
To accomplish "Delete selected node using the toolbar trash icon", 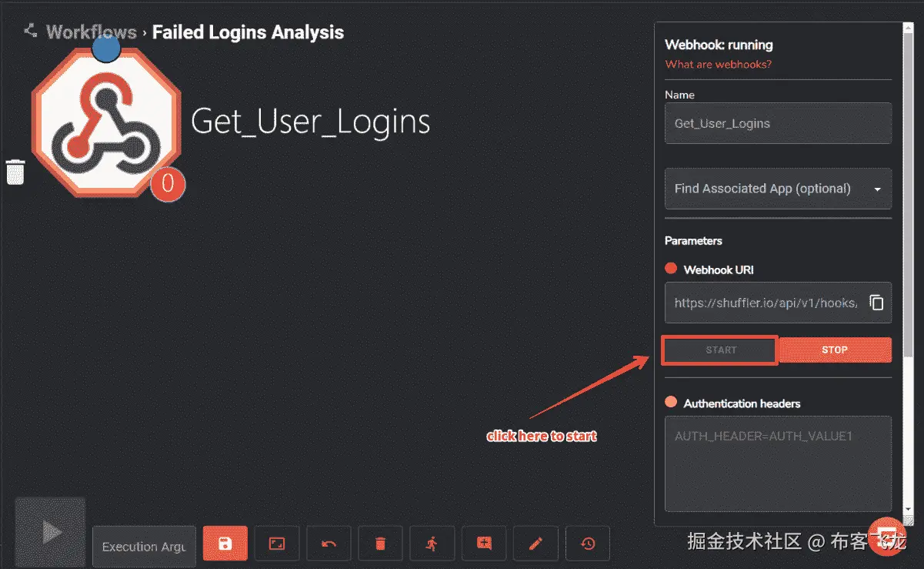I will [380, 543].
